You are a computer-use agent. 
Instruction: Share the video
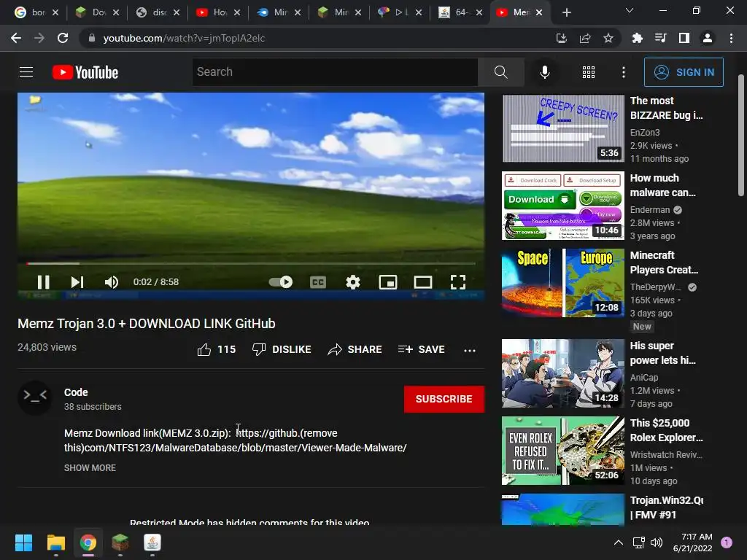pyautogui.click(x=355, y=349)
